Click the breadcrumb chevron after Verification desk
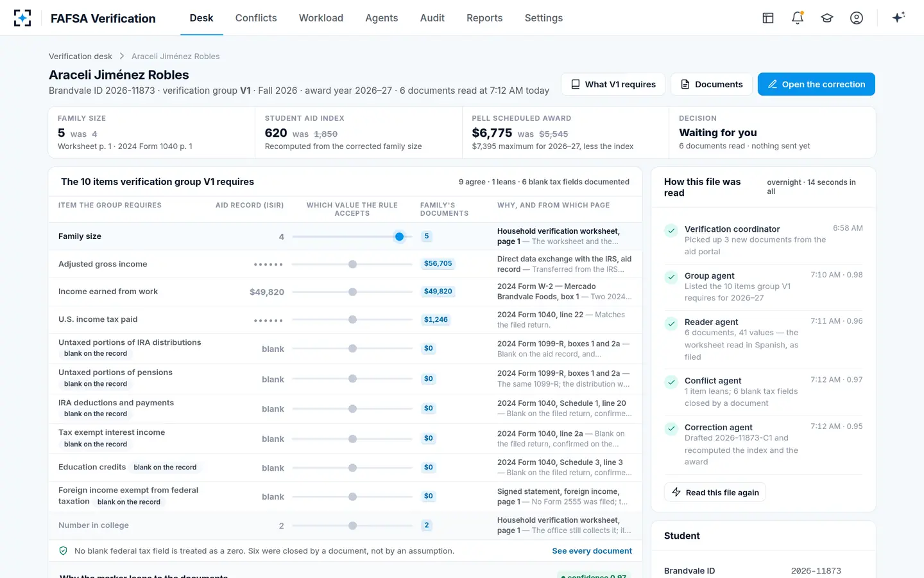The width and height of the screenshot is (924, 578). point(122,57)
